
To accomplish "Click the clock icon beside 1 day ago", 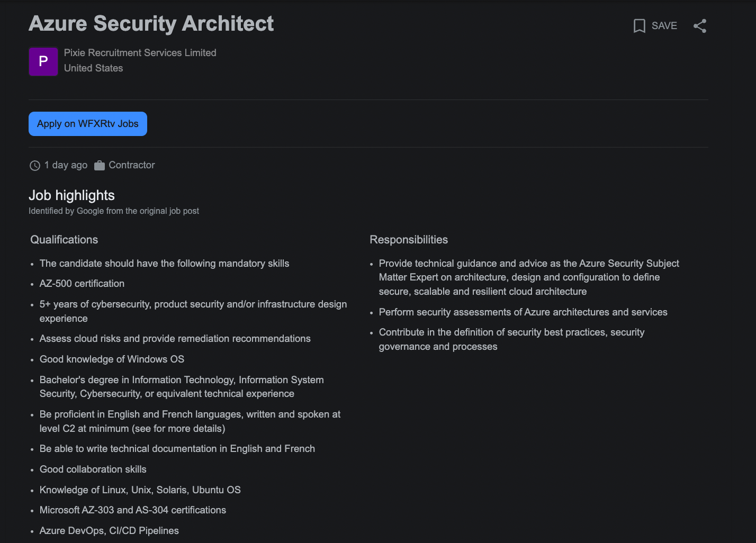I will (35, 166).
